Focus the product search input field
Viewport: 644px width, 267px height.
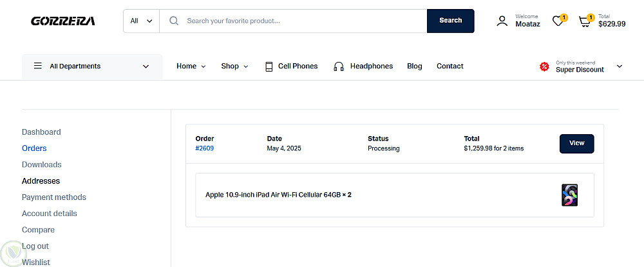[303, 21]
